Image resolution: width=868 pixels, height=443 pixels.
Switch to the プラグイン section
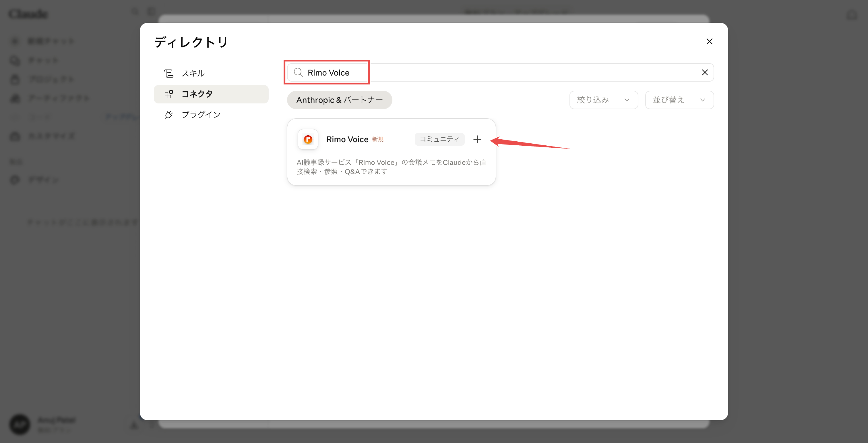211,115
